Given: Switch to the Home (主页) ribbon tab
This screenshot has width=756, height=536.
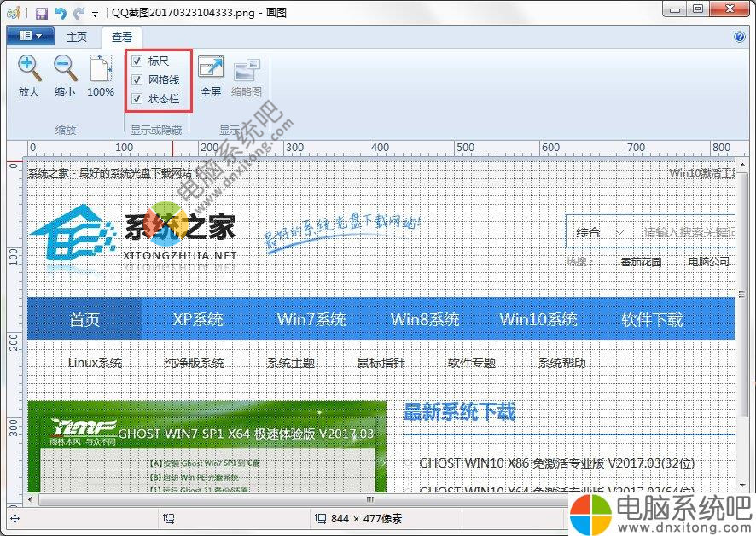Looking at the screenshot, I should [x=77, y=38].
